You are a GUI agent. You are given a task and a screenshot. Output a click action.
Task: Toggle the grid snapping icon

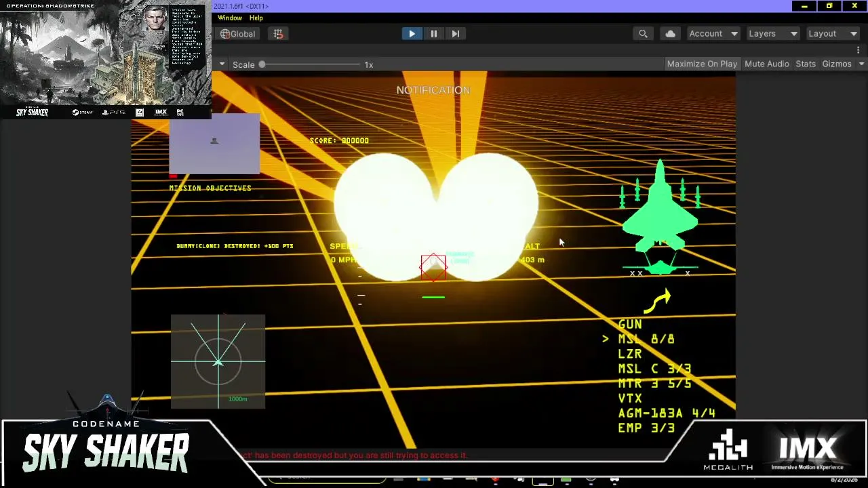tap(278, 34)
